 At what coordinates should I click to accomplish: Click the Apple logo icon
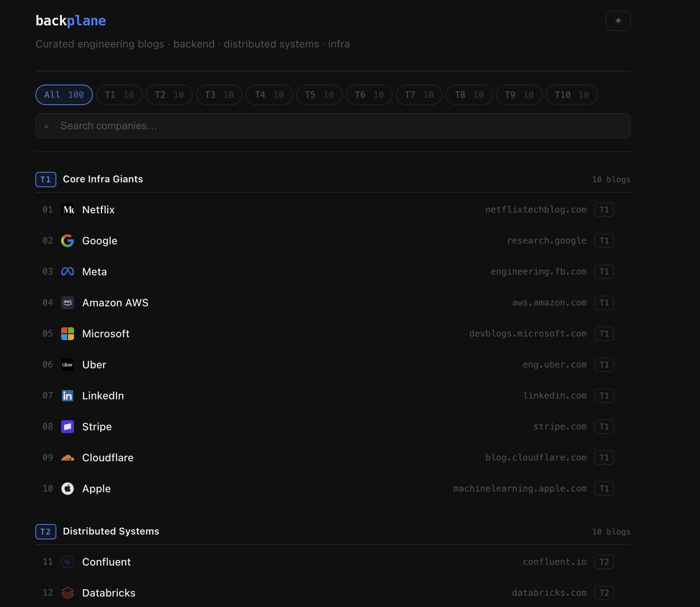coord(68,489)
